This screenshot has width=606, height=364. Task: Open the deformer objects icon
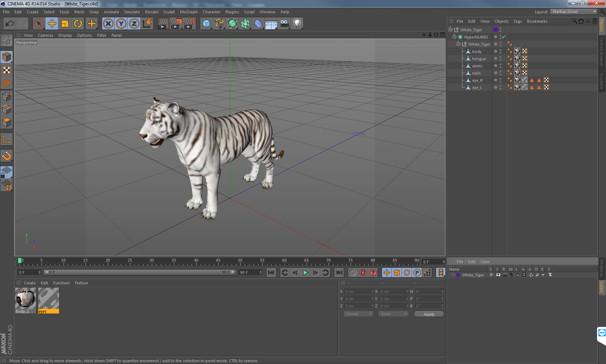pyautogui.click(x=258, y=24)
